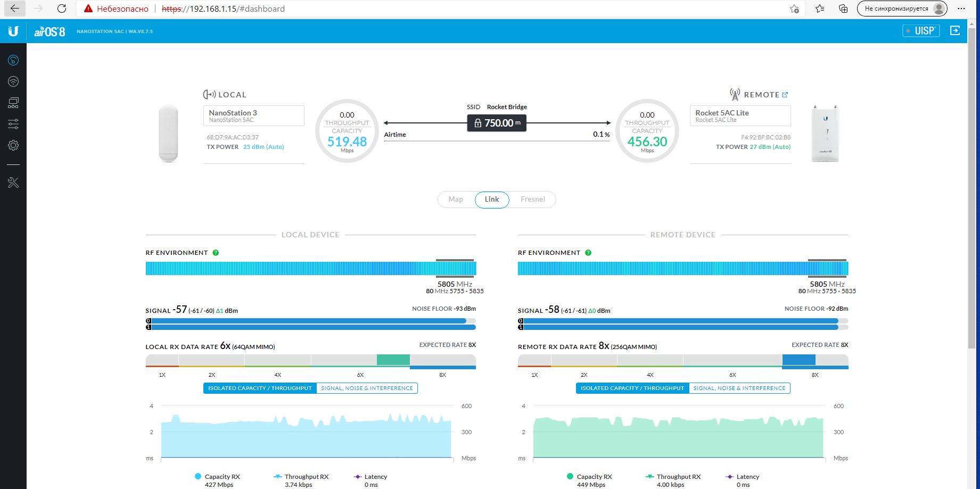Click the remote RX data rate bar
The width and height of the screenshot is (980, 489).
point(683,361)
